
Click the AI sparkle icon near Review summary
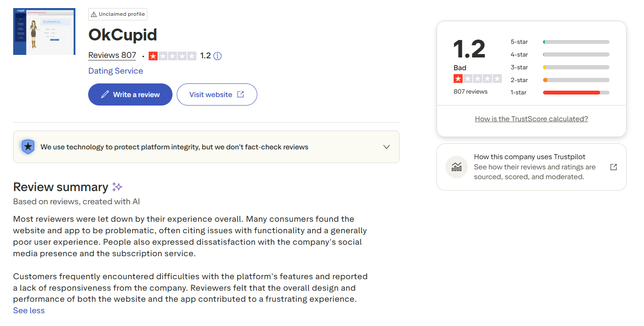tap(117, 187)
